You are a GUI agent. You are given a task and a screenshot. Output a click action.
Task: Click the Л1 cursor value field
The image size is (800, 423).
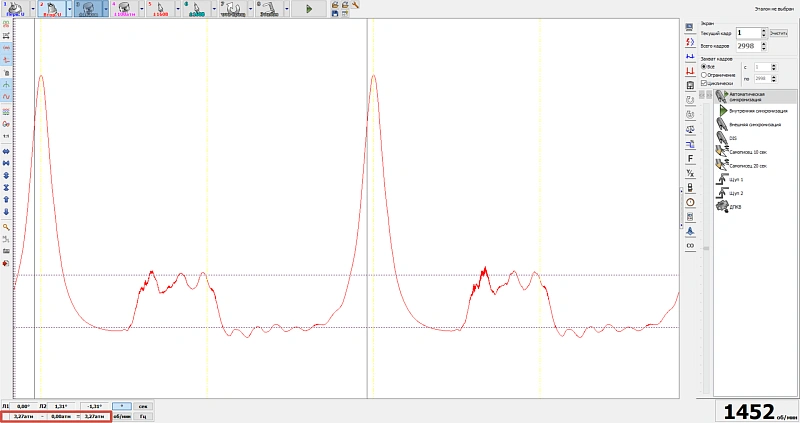click(23, 406)
